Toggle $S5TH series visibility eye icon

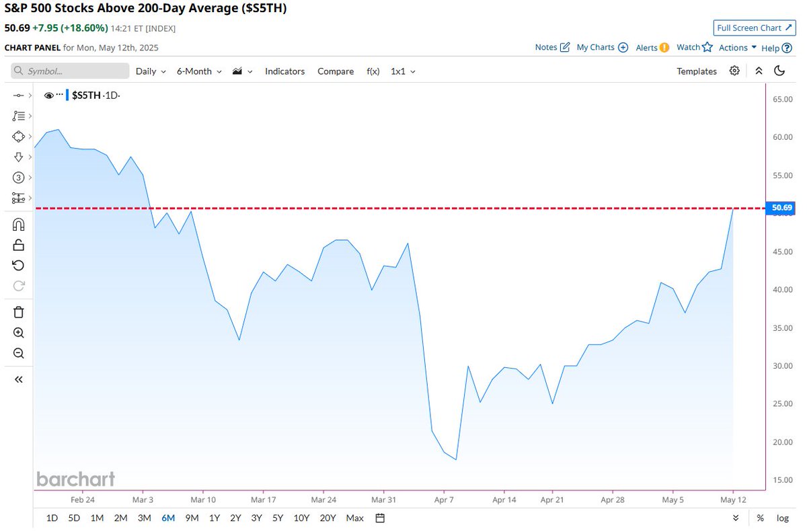click(x=48, y=96)
